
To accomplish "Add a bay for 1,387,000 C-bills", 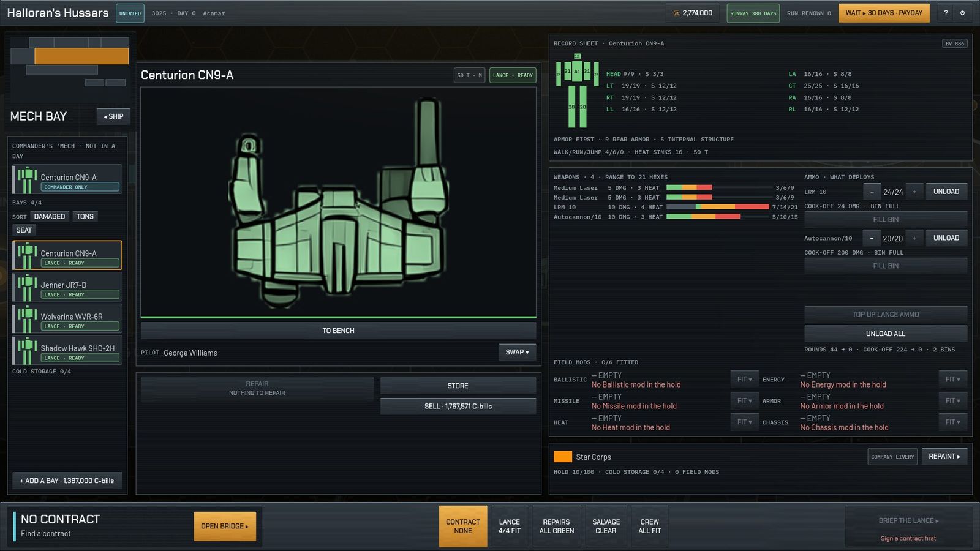I will tap(67, 481).
